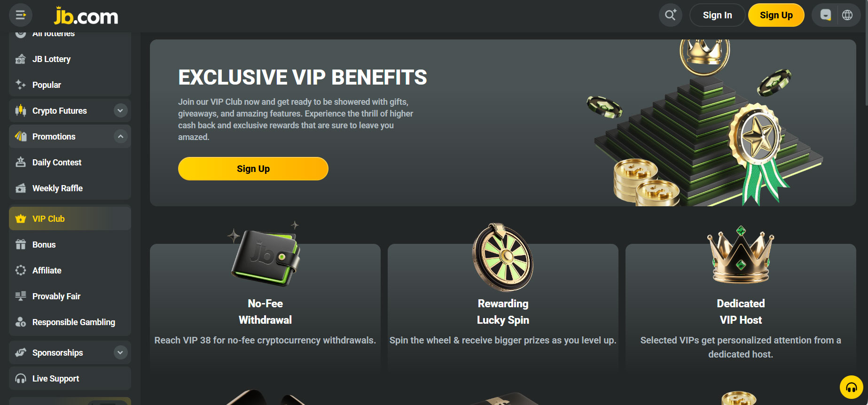Click the page's vertical scrollbar
The width and height of the screenshot is (868, 405).
click(x=866, y=53)
